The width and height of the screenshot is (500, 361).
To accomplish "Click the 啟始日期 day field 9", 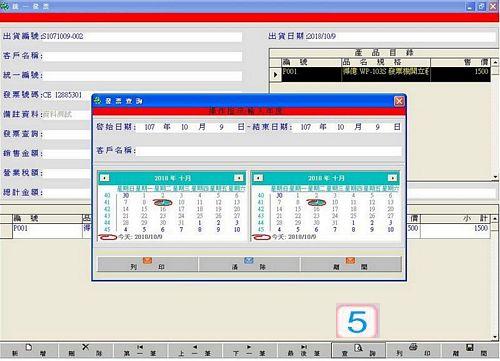I will point(221,127).
